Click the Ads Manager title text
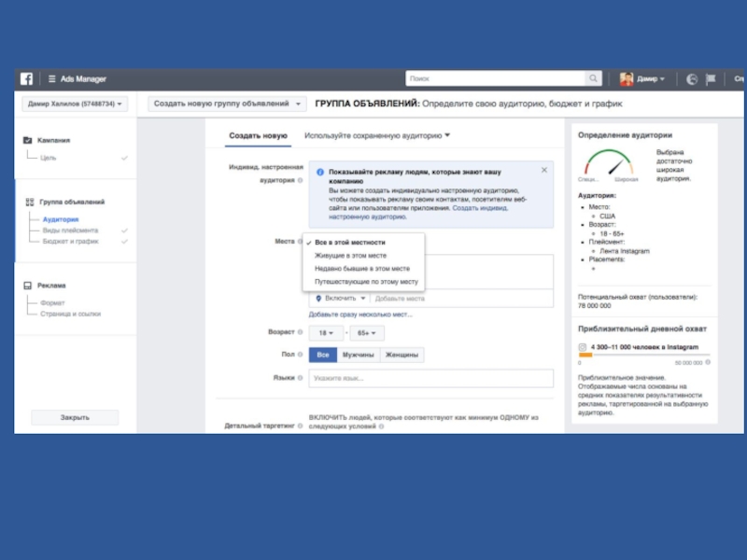This screenshot has width=747, height=560. pyautogui.click(x=83, y=79)
